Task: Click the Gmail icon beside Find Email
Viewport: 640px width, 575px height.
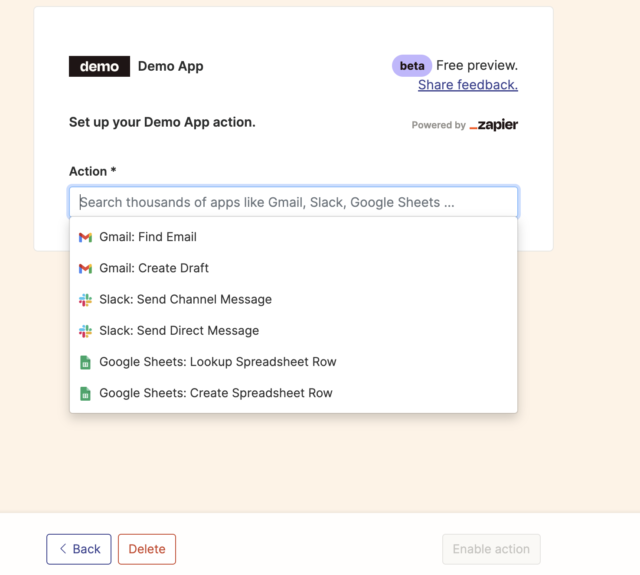Action: (85, 237)
